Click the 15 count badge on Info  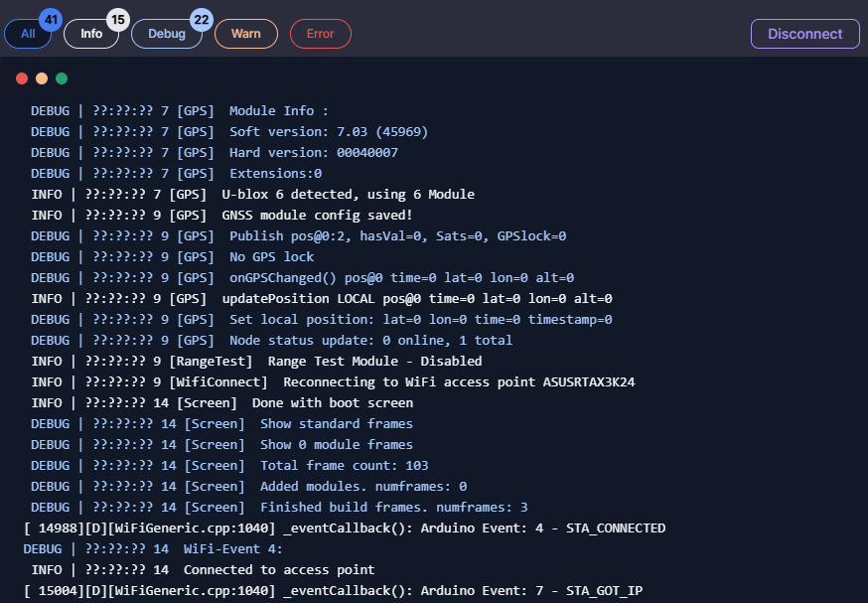click(118, 20)
